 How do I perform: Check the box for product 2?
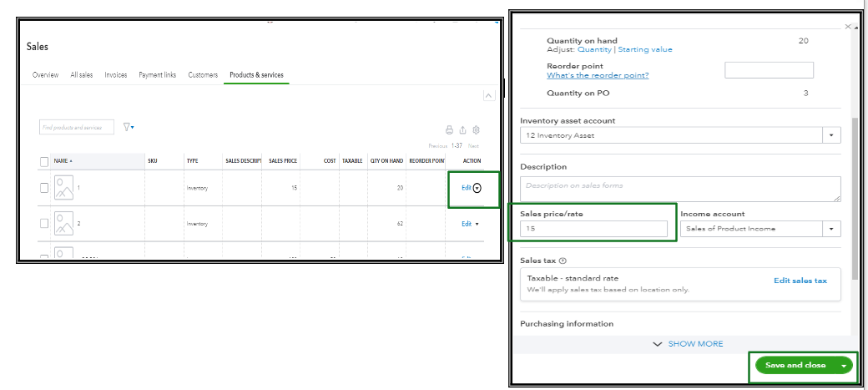[x=44, y=223]
